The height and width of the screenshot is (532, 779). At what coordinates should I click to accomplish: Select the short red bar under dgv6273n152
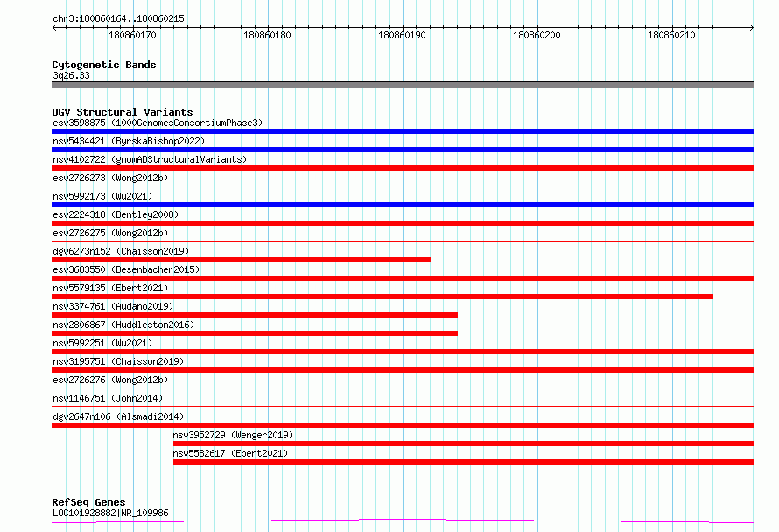click(x=241, y=260)
